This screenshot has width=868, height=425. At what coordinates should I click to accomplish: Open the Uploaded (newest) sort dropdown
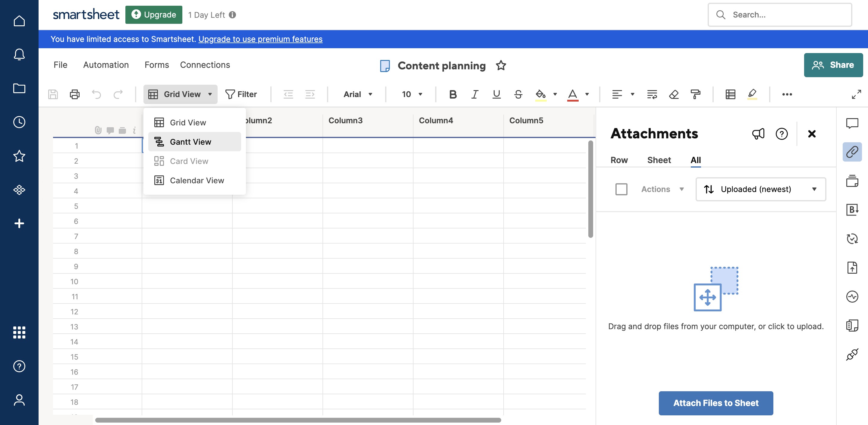[760, 189]
